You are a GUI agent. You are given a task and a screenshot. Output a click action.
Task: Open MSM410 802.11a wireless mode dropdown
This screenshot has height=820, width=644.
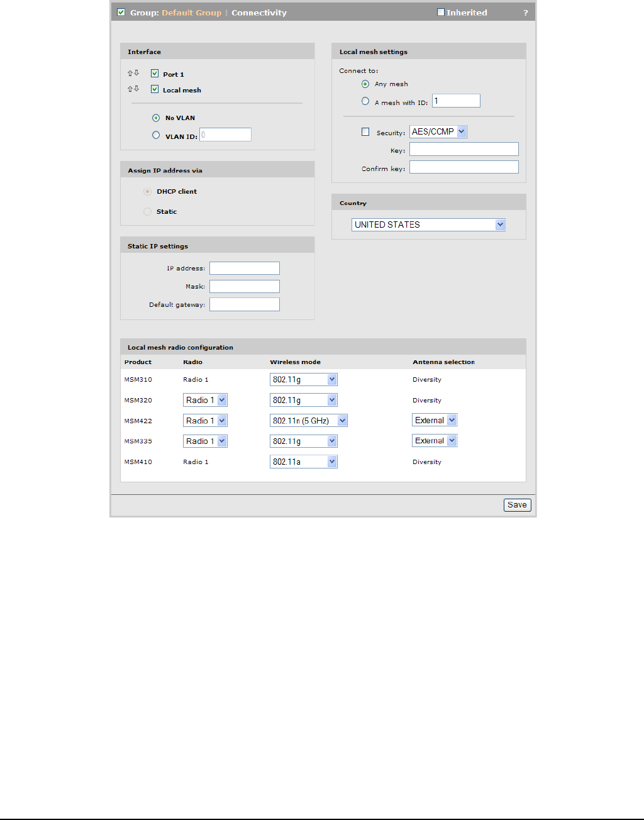pyautogui.click(x=304, y=462)
